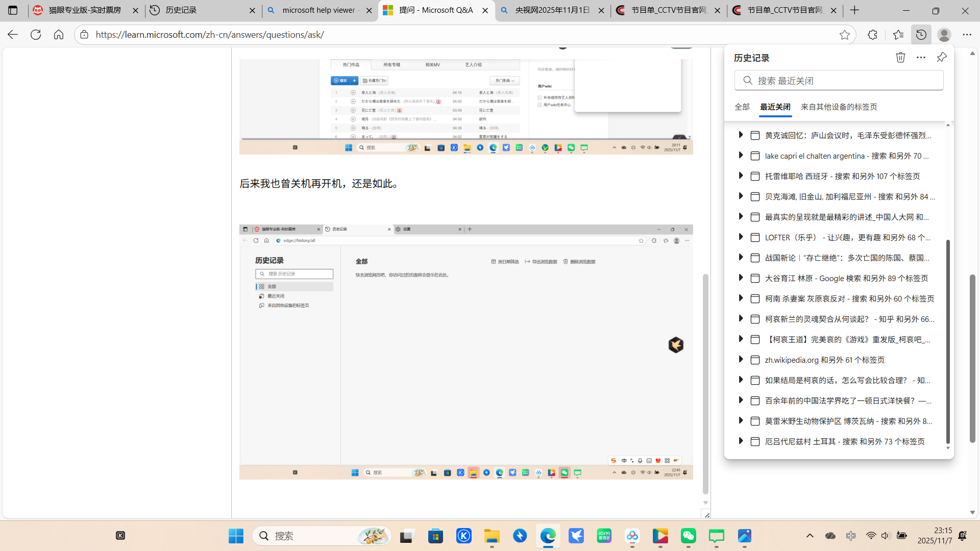Viewport: 980px width, 551px height.
Task: Open WeChat from the taskbar
Action: point(689,536)
